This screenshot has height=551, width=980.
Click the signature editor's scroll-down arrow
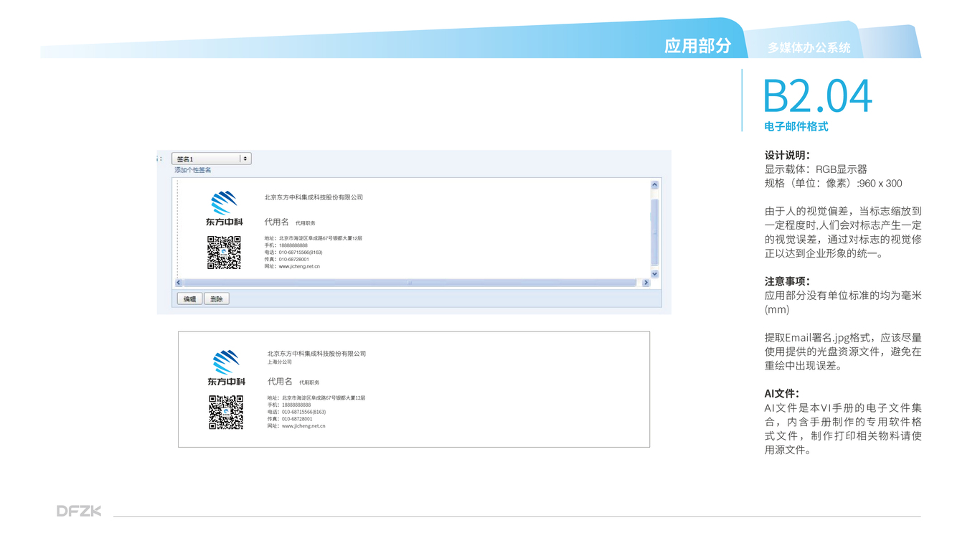click(655, 274)
